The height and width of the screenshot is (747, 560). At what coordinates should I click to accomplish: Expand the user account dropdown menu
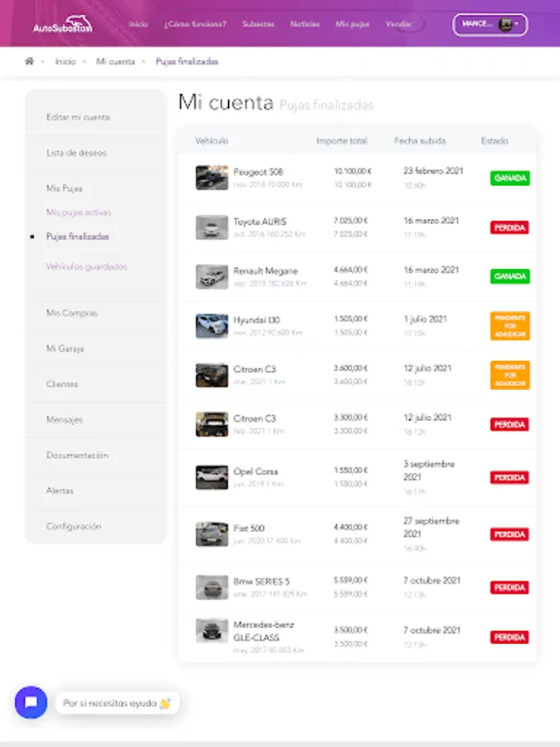[x=490, y=24]
